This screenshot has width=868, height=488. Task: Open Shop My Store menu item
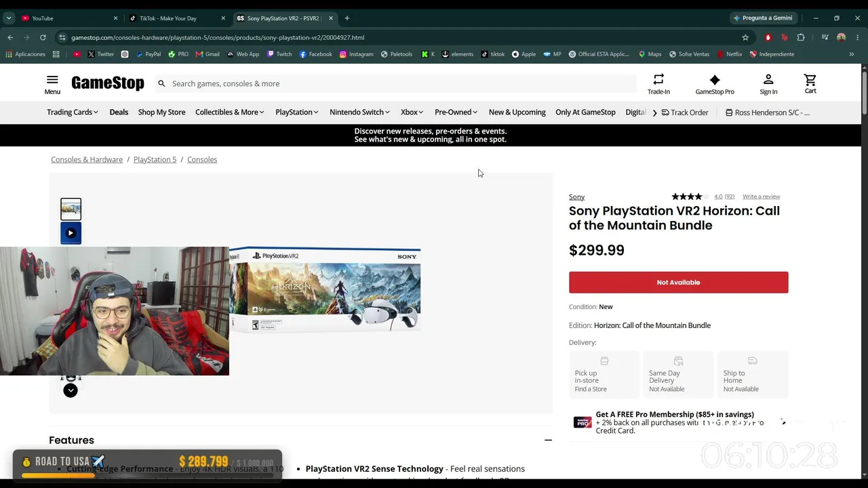click(161, 113)
